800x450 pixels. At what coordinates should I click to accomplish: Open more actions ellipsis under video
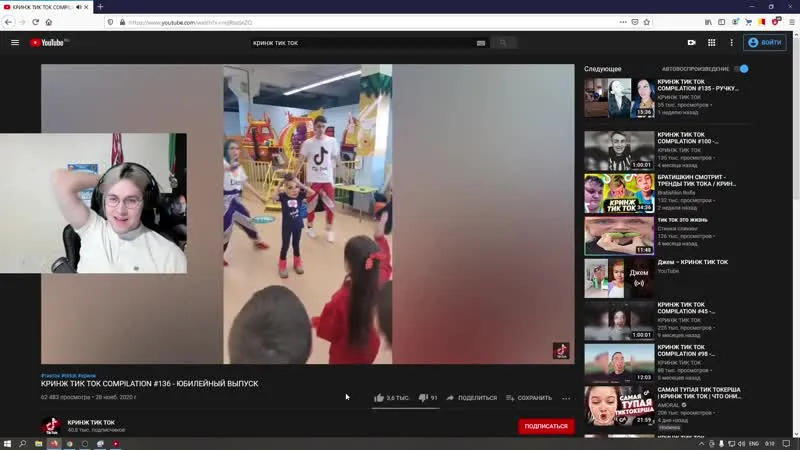point(566,398)
